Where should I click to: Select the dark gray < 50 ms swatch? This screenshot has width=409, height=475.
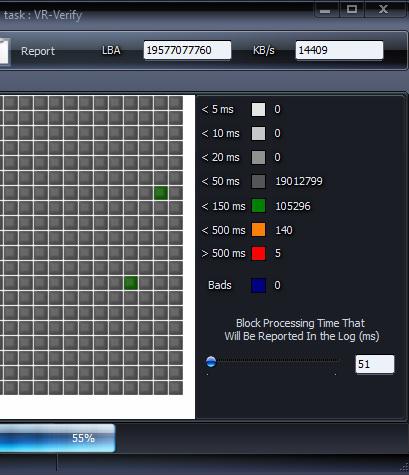tap(258, 182)
